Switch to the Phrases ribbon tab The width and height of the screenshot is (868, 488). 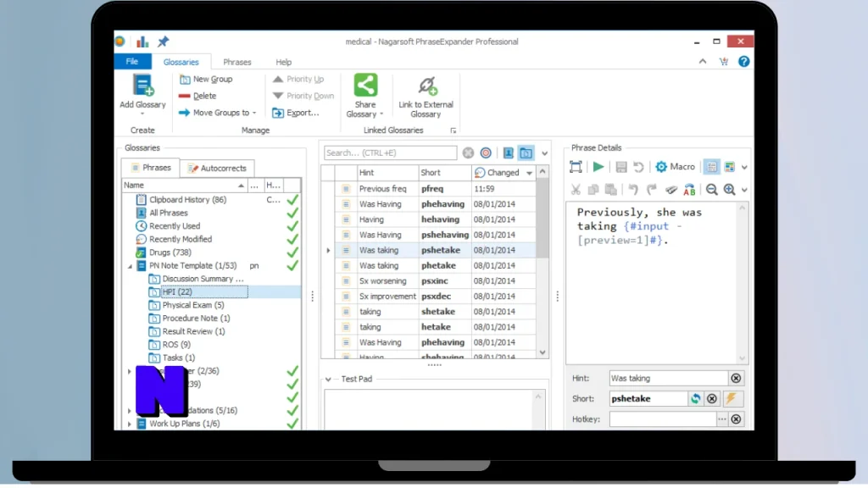pos(237,62)
